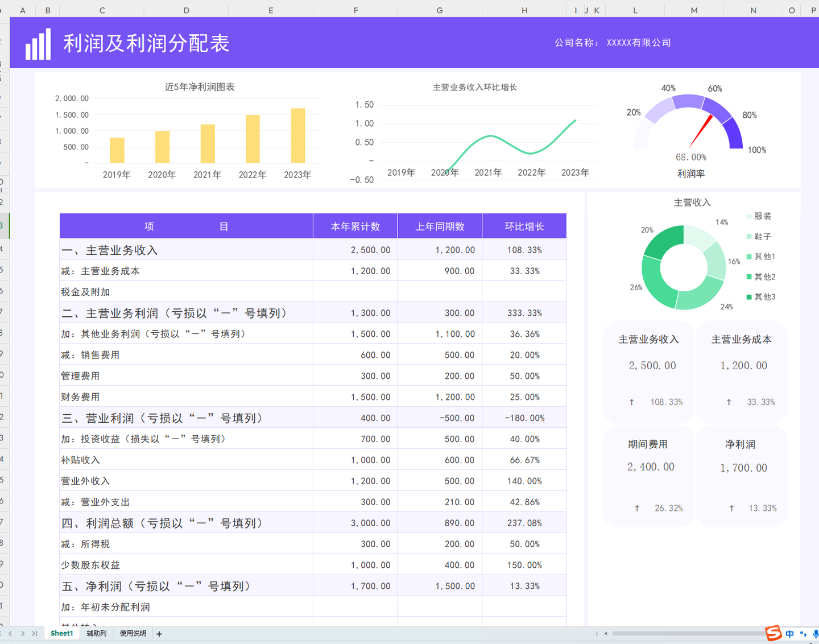The height and width of the screenshot is (644, 819).
Task: Click the 净利润 card value 1,700.00
Action: [743, 468]
